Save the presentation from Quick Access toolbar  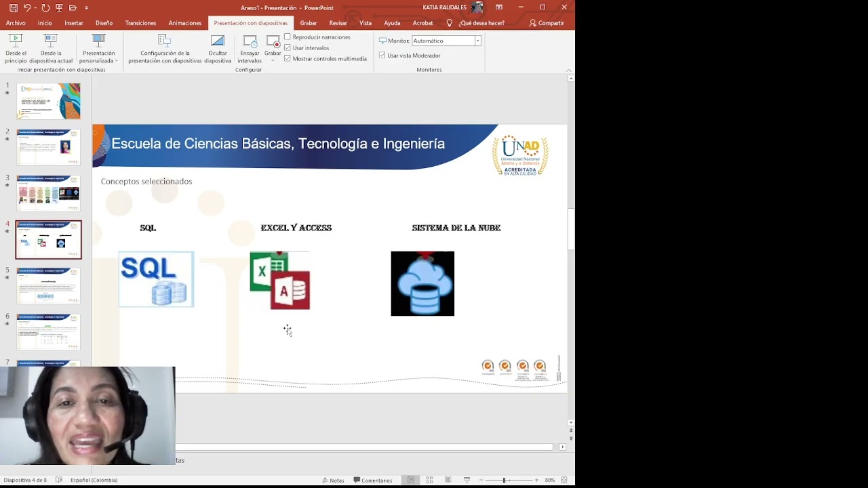coord(14,7)
